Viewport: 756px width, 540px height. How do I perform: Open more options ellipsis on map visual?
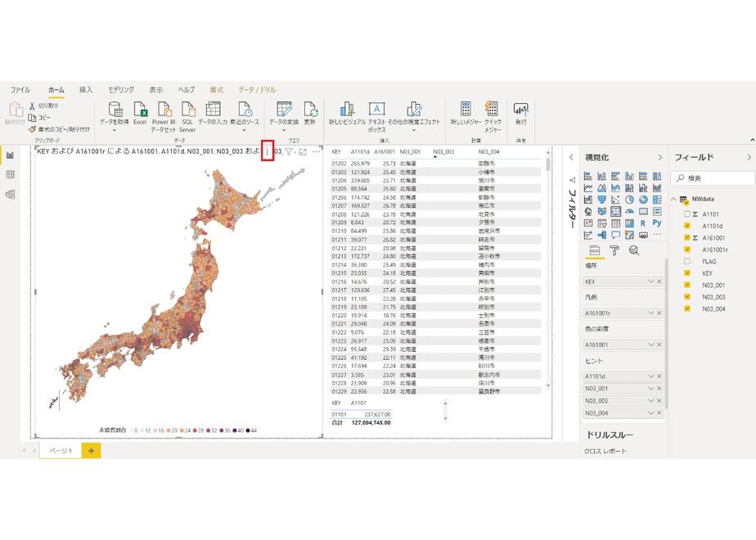pyautogui.click(x=317, y=151)
